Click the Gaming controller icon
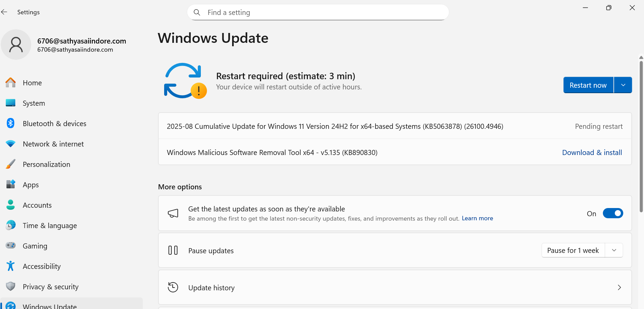The width and height of the screenshot is (644, 309). click(x=11, y=245)
